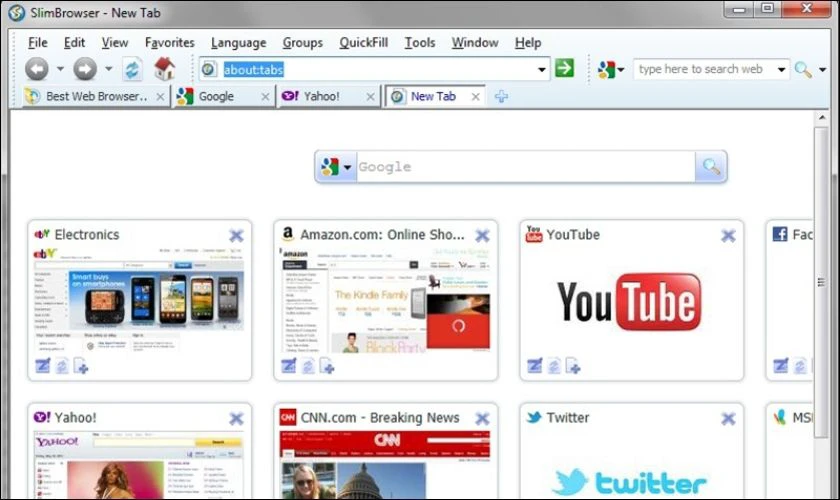Screen dimensions: 840x500
Task: Close the Yahoo! tab
Action: (370, 97)
